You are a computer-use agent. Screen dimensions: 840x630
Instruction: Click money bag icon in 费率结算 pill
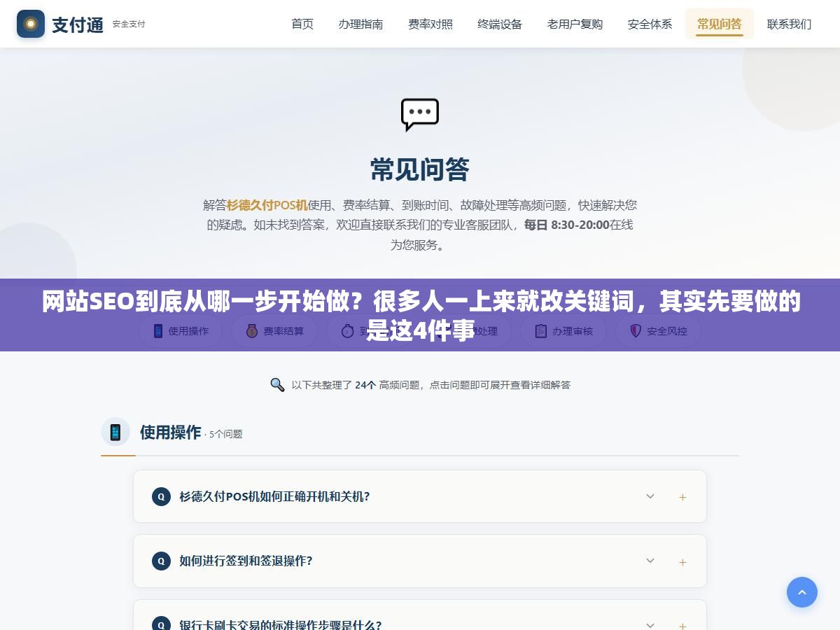tap(252, 331)
